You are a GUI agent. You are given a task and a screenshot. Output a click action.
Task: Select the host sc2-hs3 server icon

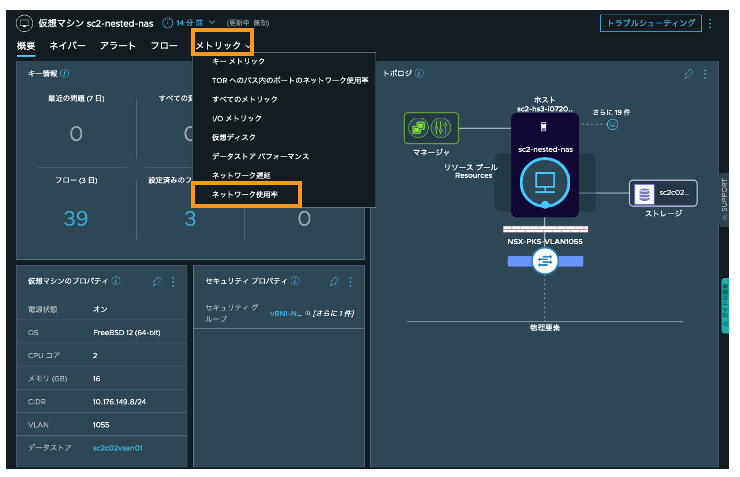click(x=543, y=126)
